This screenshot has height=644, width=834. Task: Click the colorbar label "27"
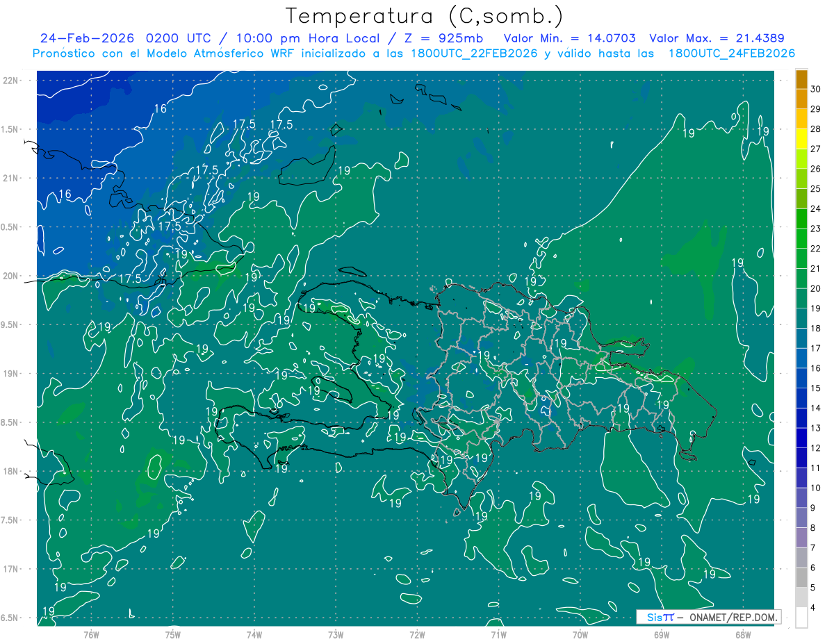[816, 149]
